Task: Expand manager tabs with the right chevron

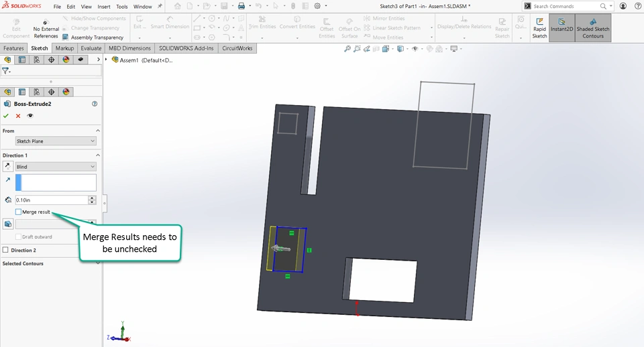Action: tap(98, 60)
